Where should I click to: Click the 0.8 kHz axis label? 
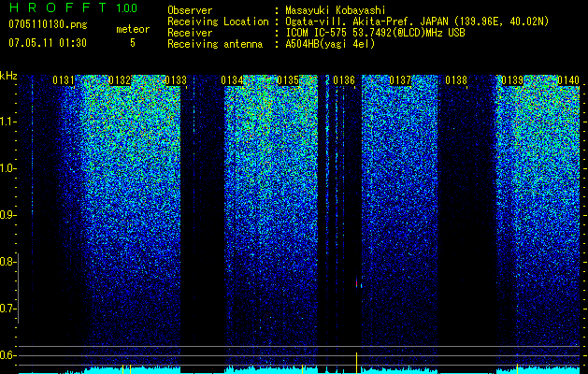pos(7,262)
